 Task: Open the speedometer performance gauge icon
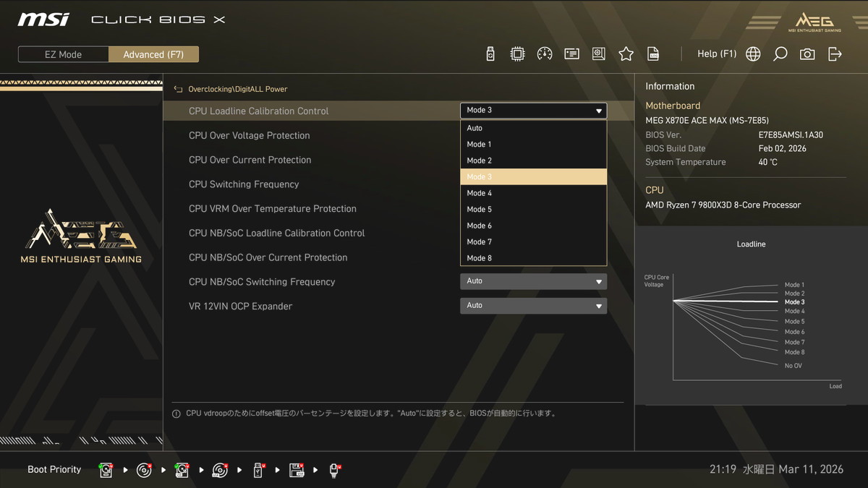coord(545,54)
